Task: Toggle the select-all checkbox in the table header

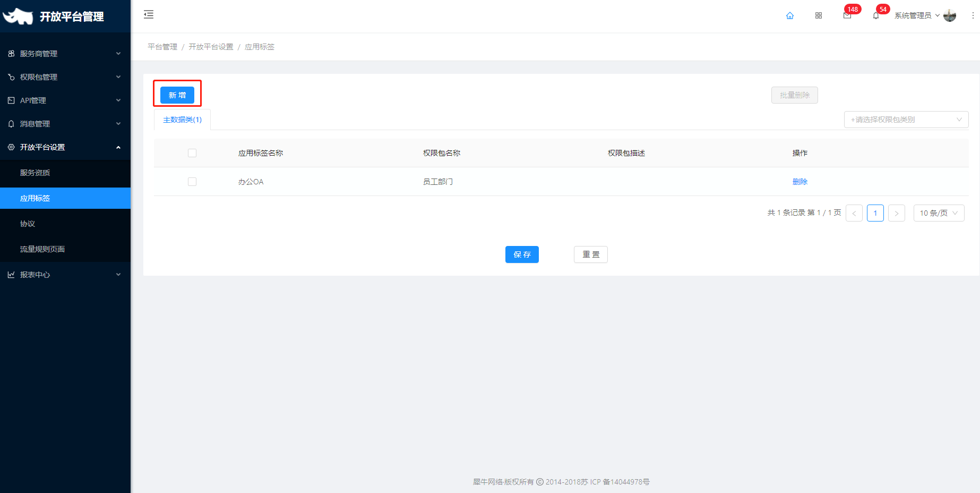Action: pos(192,153)
